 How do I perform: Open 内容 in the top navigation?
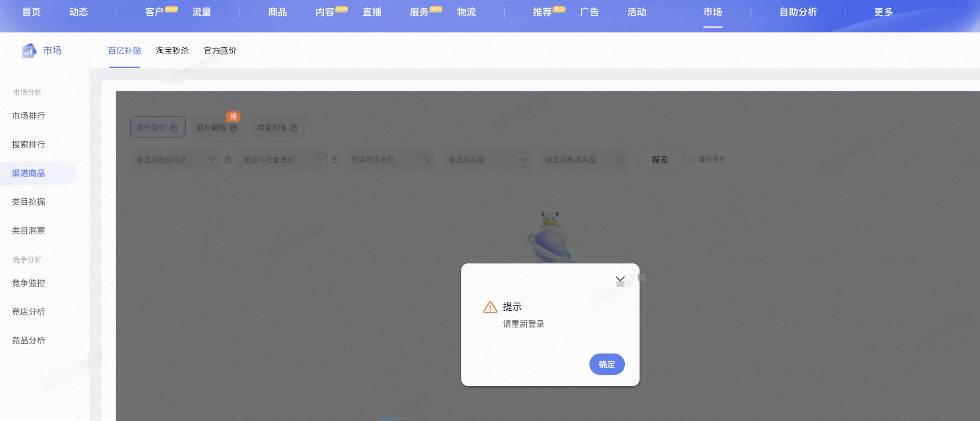(x=324, y=12)
